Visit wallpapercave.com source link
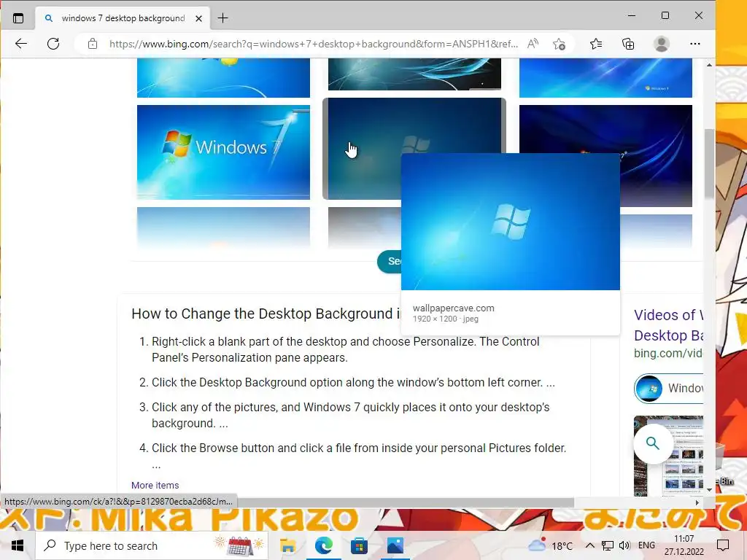This screenshot has height=560, width=747. coord(453,308)
